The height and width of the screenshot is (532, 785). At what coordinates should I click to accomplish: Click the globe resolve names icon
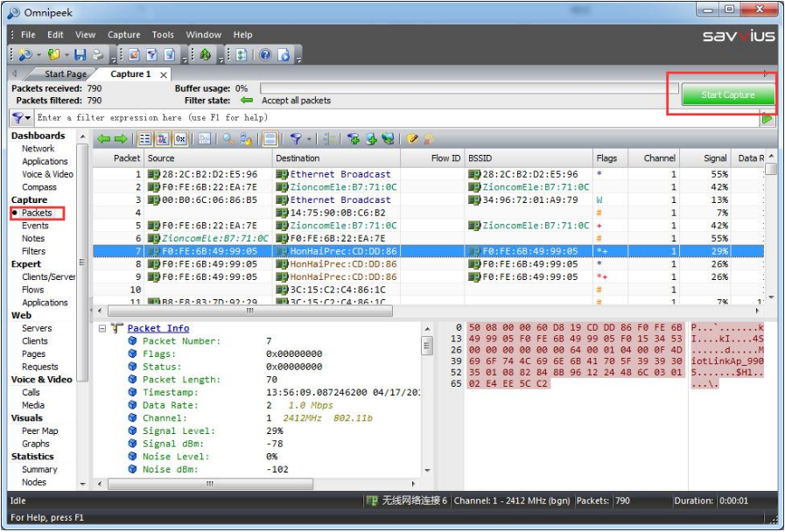(388, 138)
